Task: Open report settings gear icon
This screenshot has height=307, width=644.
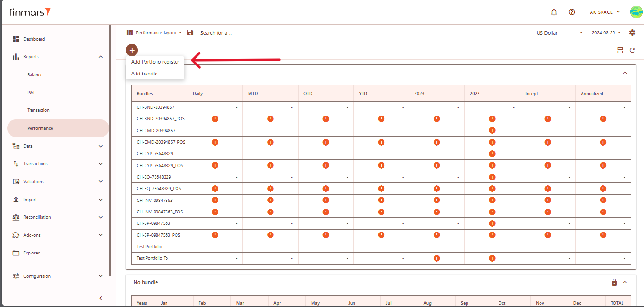Action: click(x=632, y=33)
